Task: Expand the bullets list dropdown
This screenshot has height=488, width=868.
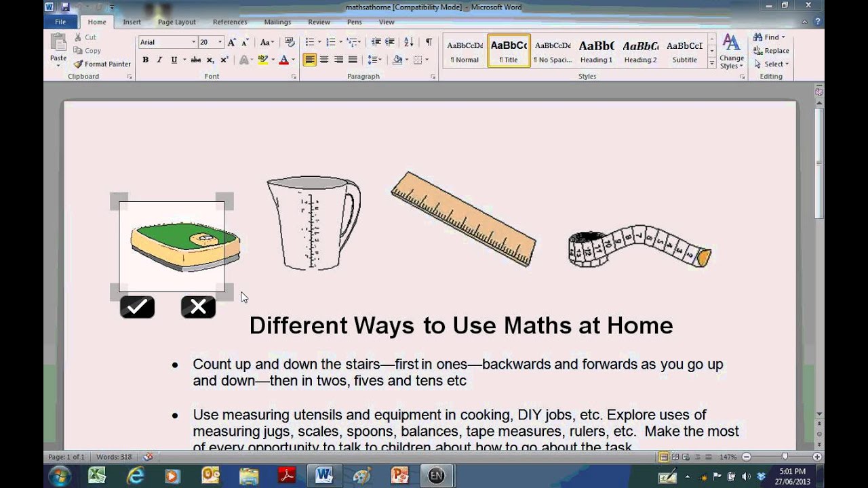Action: click(x=319, y=42)
